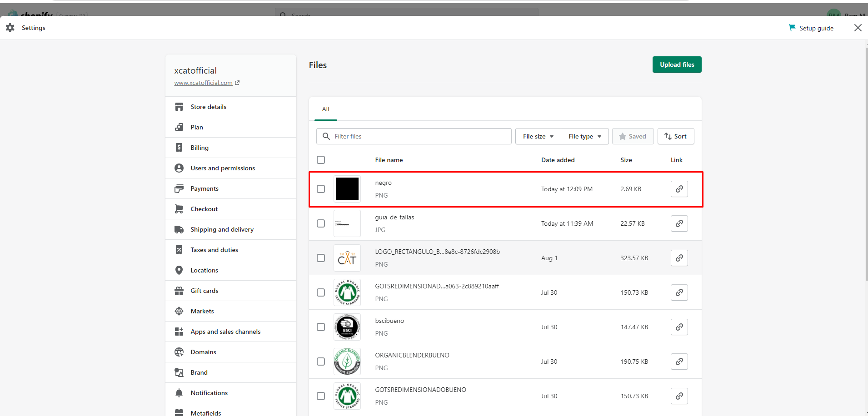The image size is (868, 416).
Task: Click the page vertical scrollbar
Action: click(x=866, y=163)
